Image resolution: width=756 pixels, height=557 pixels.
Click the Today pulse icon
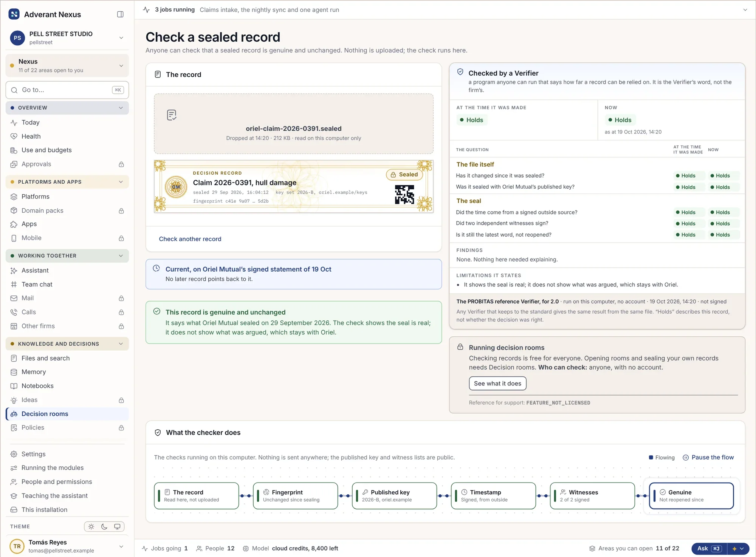pyautogui.click(x=14, y=122)
